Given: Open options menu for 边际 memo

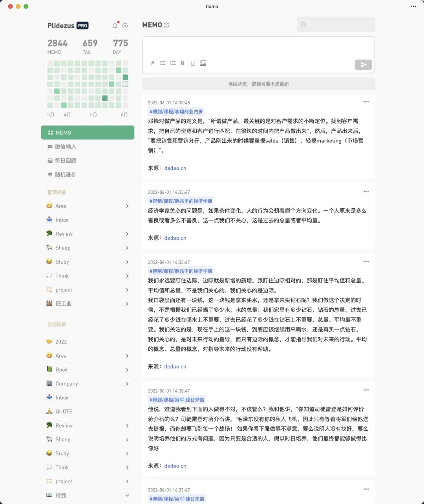Looking at the screenshot, I should coord(366,261).
